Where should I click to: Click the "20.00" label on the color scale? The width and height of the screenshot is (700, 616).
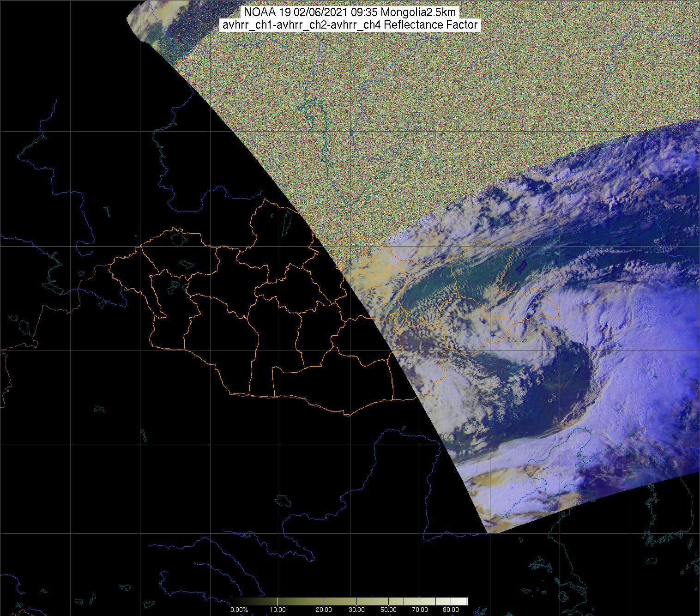tap(324, 610)
